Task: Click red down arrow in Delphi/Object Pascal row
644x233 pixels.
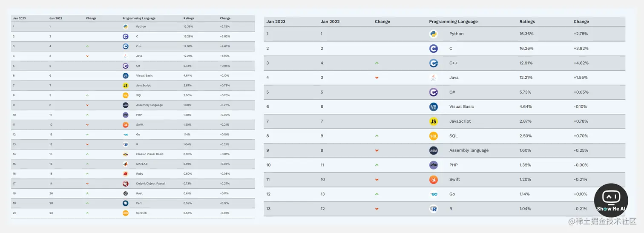Action: pyautogui.click(x=87, y=184)
